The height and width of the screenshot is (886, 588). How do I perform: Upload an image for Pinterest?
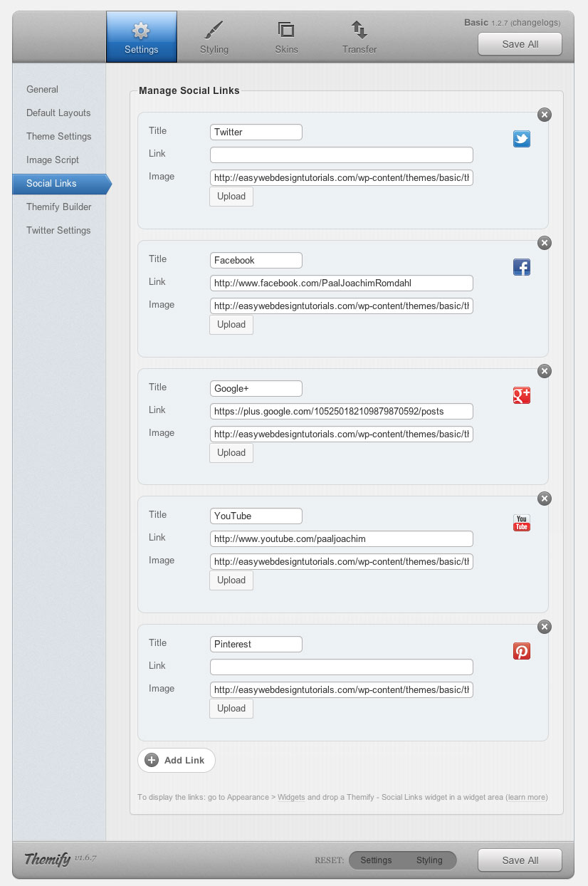pyautogui.click(x=231, y=709)
